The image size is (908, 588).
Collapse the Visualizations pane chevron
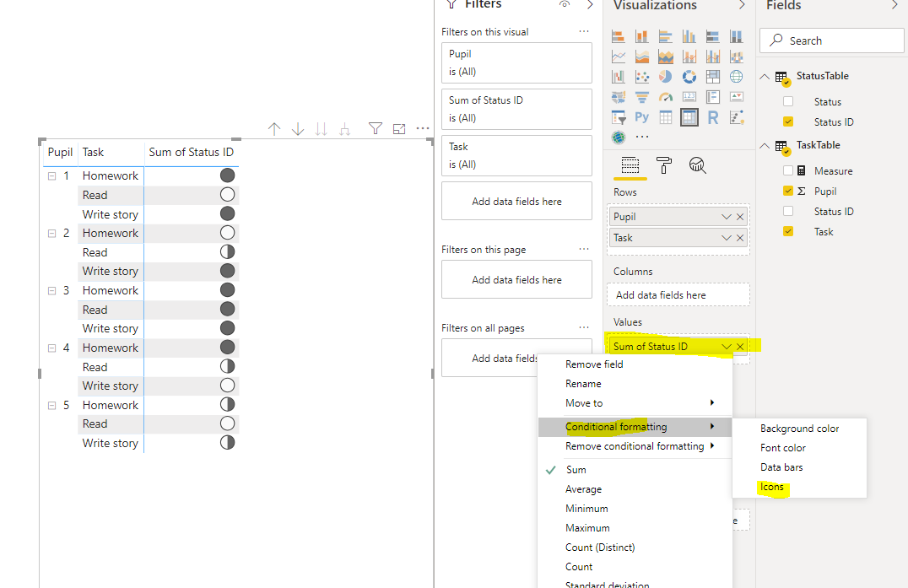[742, 5]
